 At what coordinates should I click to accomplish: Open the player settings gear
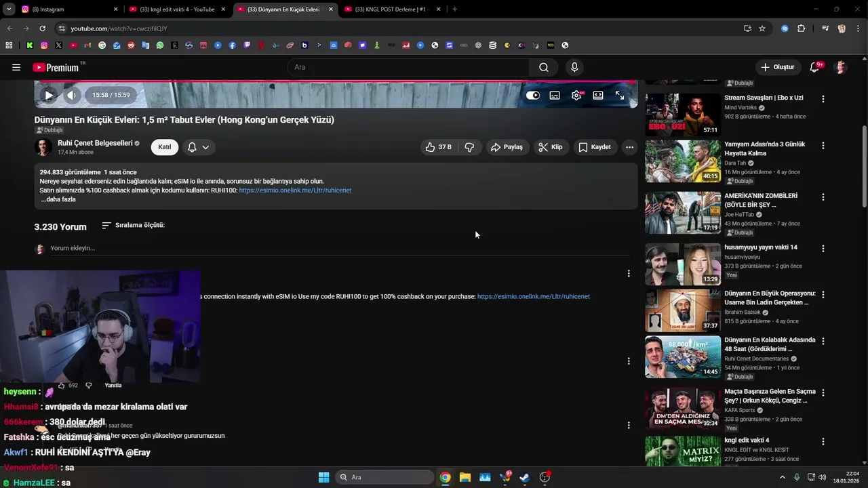(576, 96)
